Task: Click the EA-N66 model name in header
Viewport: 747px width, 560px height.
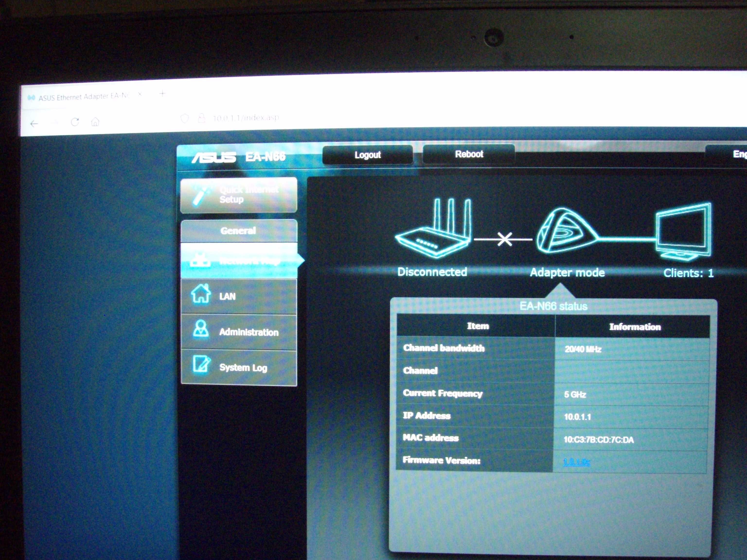Action: (x=266, y=157)
